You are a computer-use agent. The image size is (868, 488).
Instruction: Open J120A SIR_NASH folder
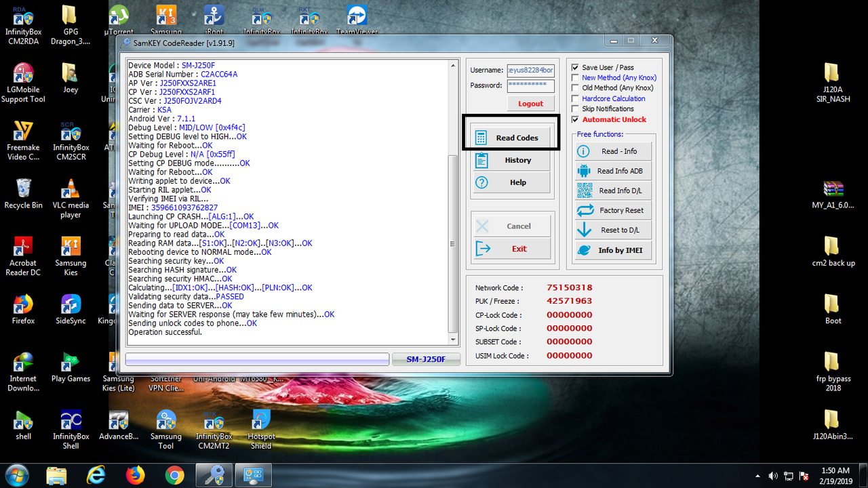pyautogui.click(x=833, y=83)
